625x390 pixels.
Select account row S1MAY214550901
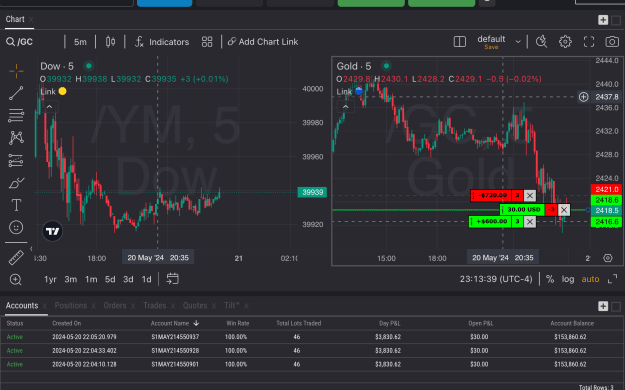[312, 364]
